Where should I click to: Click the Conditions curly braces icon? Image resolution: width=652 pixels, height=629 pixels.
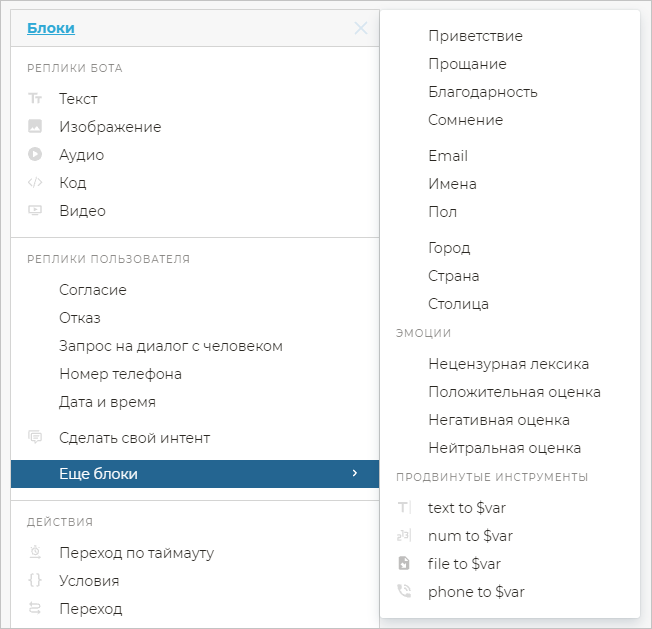(x=35, y=581)
